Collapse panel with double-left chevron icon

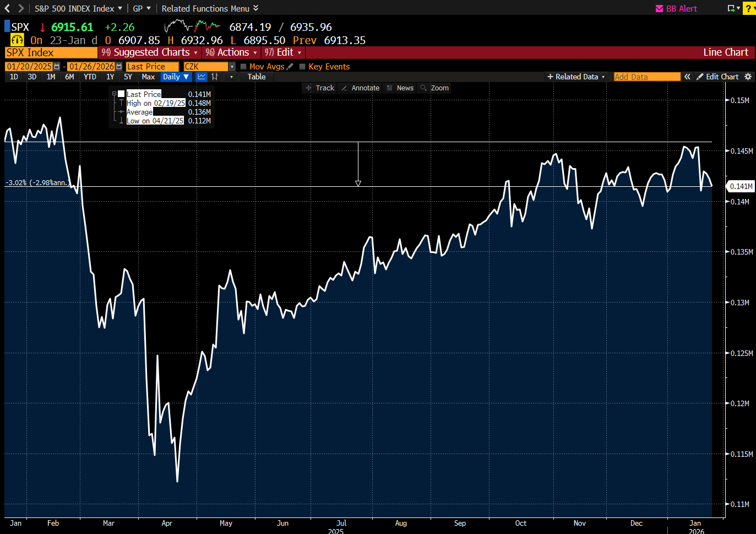coord(687,77)
